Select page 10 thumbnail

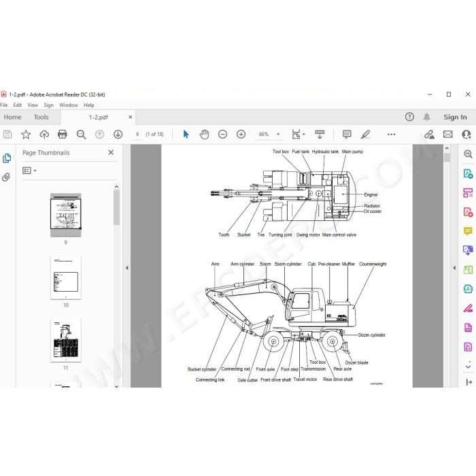pos(65,277)
